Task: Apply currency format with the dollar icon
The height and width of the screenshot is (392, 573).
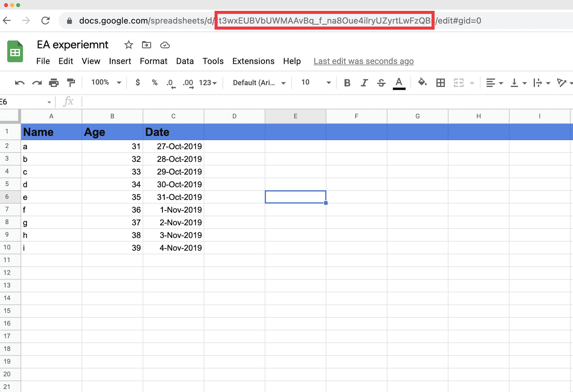Action: click(x=138, y=83)
